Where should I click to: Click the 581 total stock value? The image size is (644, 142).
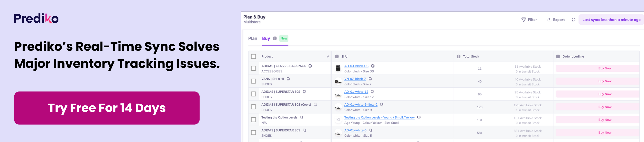479,133
